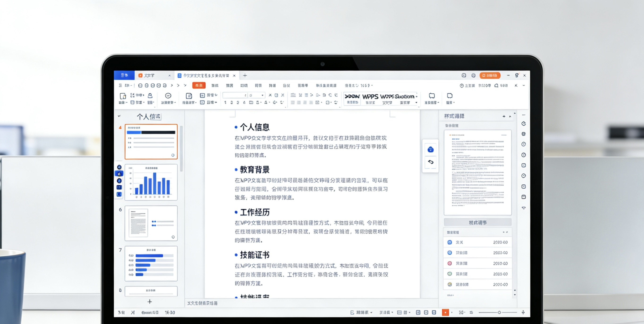Collapse the style selection panel with its chevron
The height and width of the screenshot is (324, 644).
(x=510, y=116)
